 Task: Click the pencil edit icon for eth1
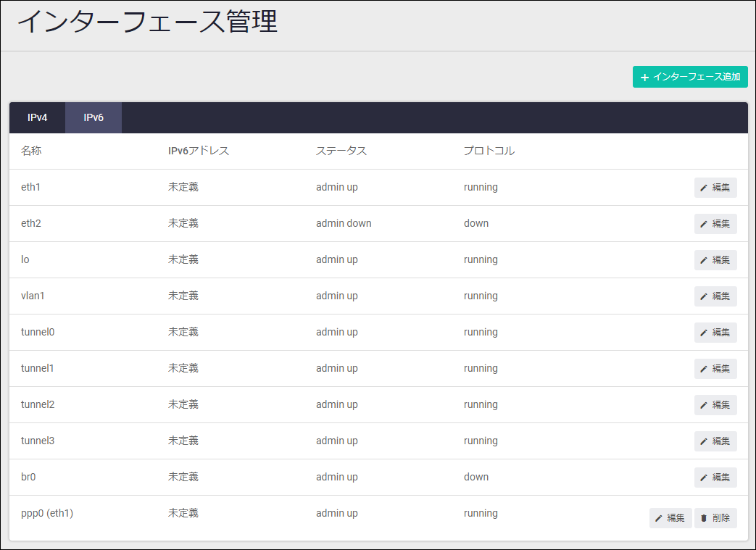[704, 188]
